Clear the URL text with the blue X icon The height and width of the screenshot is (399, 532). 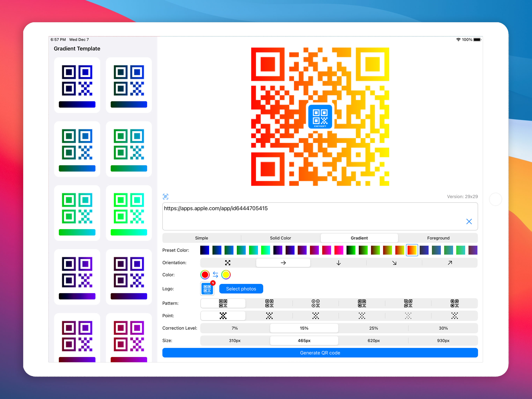click(469, 221)
